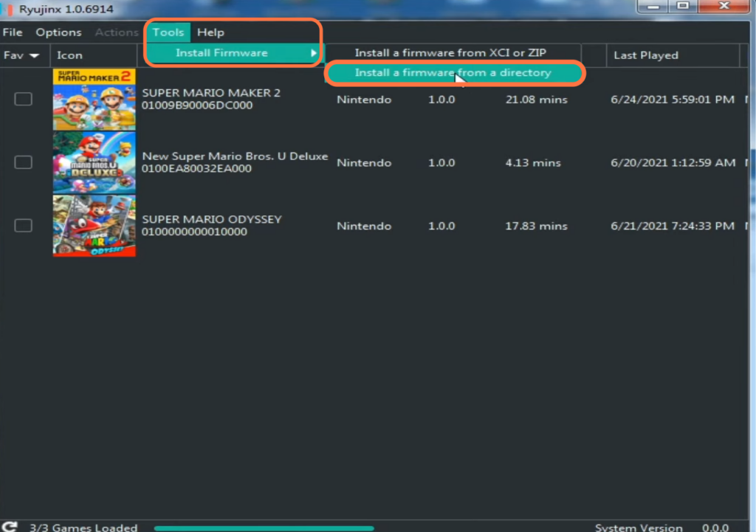Click the 21.08 mins time played value

[x=536, y=100]
